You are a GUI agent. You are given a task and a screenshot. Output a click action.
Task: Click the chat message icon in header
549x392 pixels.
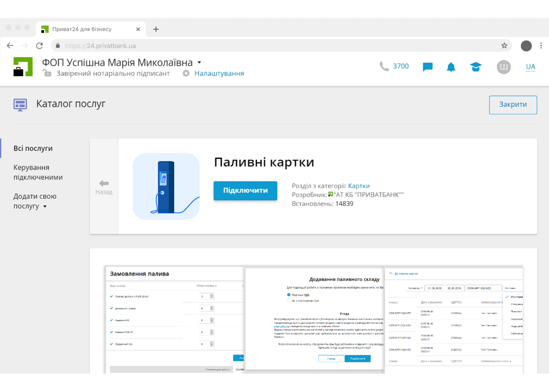click(x=427, y=67)
